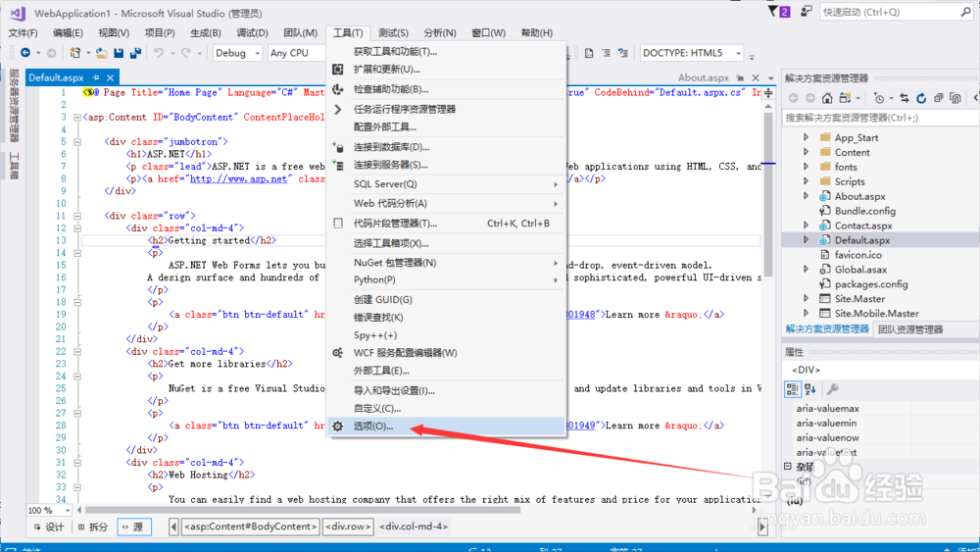
Task: Open SQL Server submenu
Action: point(446,184)
